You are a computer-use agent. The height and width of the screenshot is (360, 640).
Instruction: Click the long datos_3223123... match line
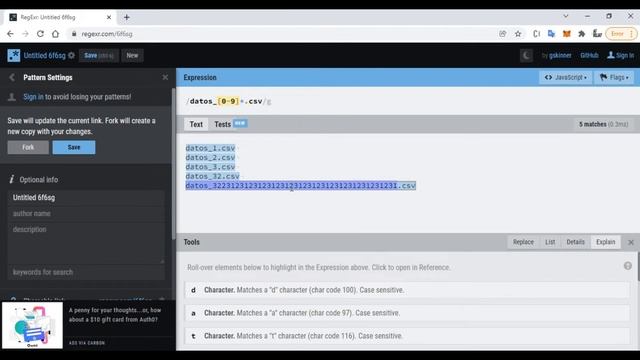(x=300, y=186)
